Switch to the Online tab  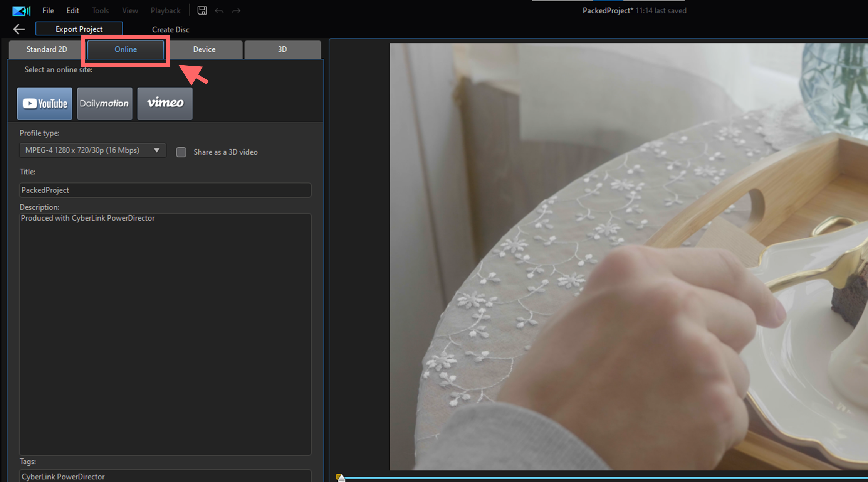[x=126, y=49]
